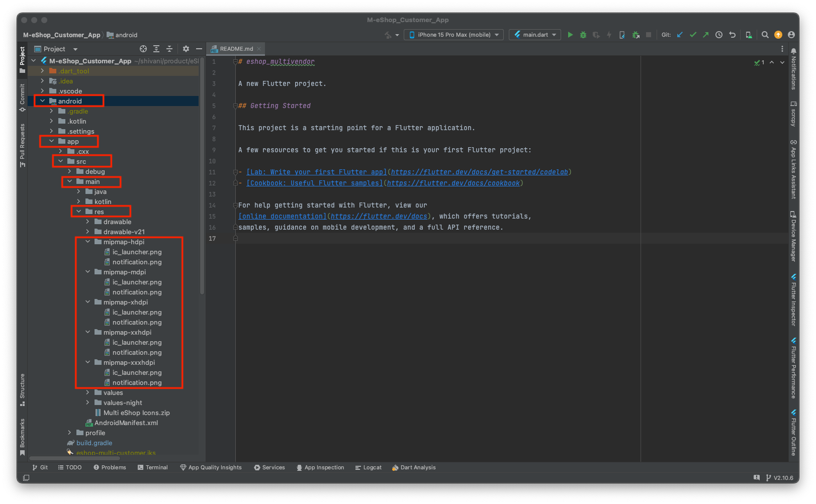The height and width of the screenshot is (504, 816).
Task: Click the user account avatar icon
Action: 791,35
